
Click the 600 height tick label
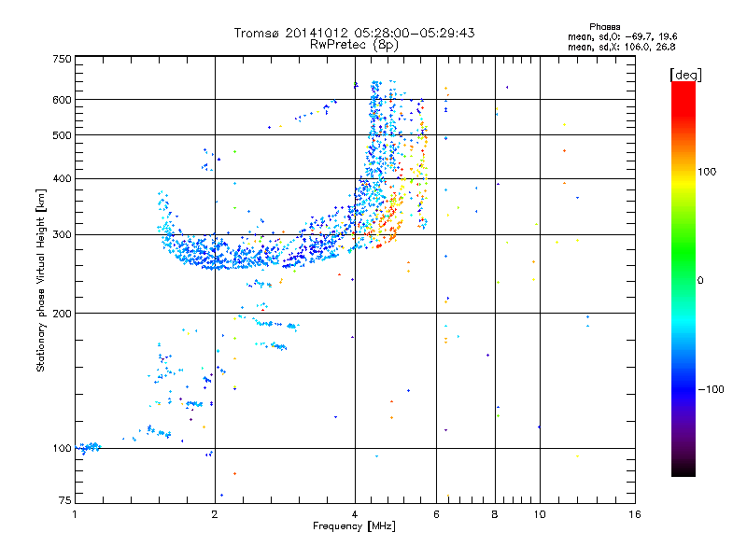(62, 100)
